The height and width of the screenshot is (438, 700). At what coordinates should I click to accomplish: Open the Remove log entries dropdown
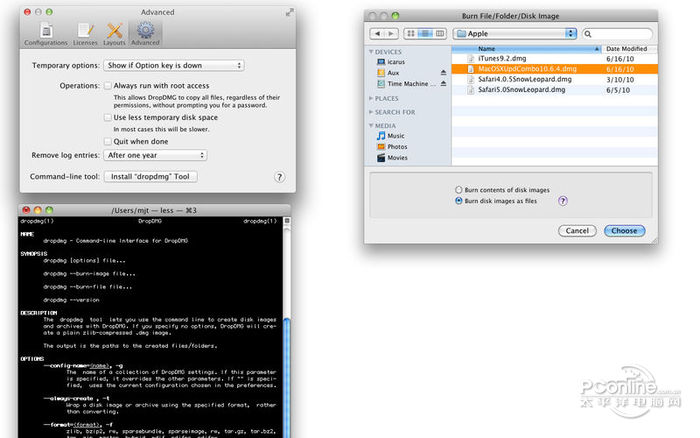(x=155, y=155)
